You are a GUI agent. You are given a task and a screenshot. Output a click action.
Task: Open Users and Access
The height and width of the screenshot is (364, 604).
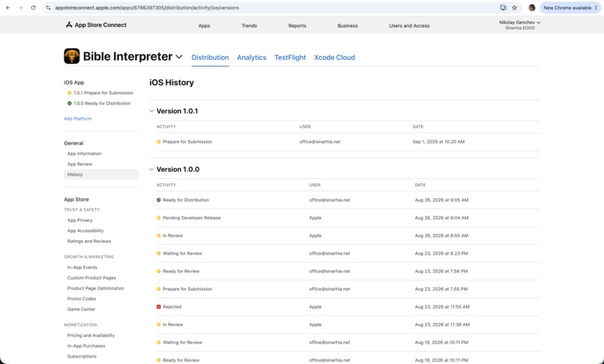coord(409,25)
